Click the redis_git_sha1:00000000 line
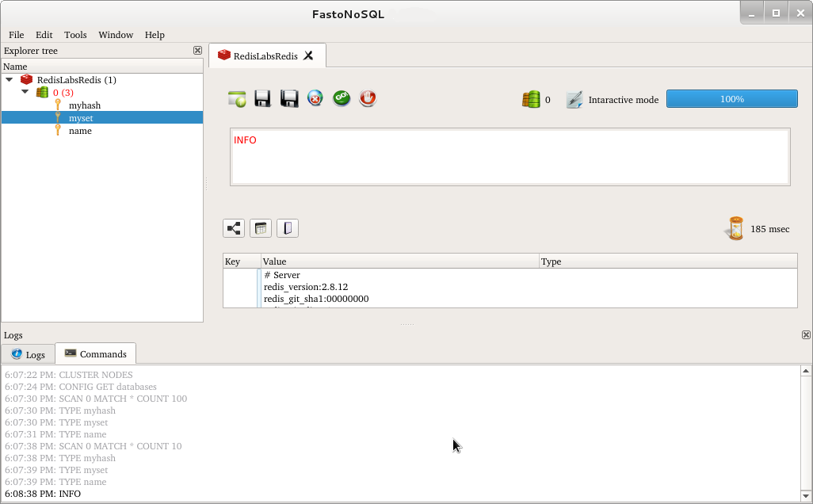This screenshot has height=504, width=813. [x=316, y=299]
